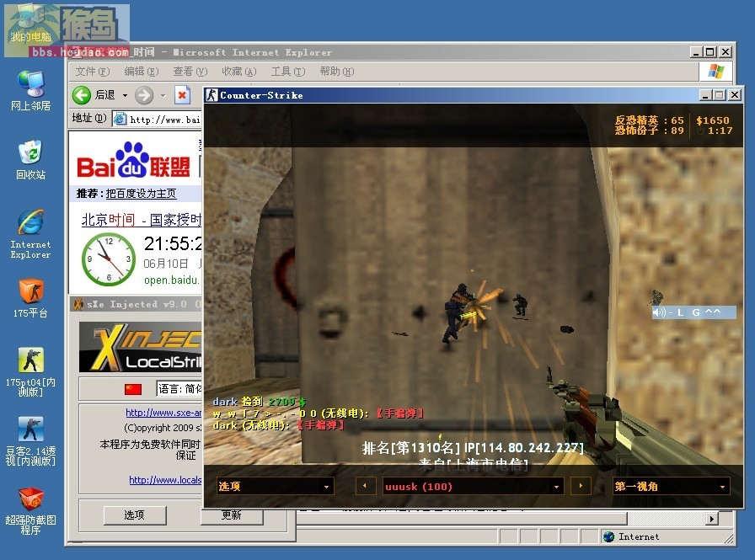
Task: Click the IE horizontal scrollbar track
Action: [667, 518]
